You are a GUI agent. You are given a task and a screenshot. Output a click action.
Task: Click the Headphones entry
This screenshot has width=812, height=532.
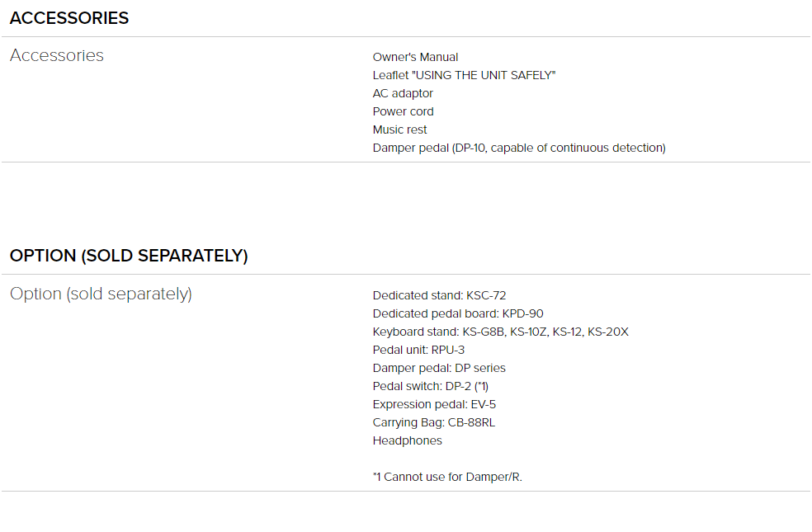[408, 440]
